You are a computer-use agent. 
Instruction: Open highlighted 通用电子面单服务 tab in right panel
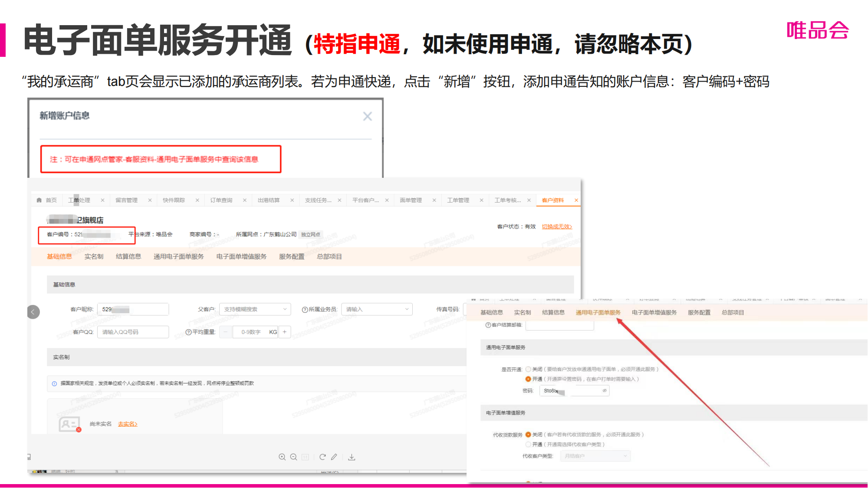[598, 312]
